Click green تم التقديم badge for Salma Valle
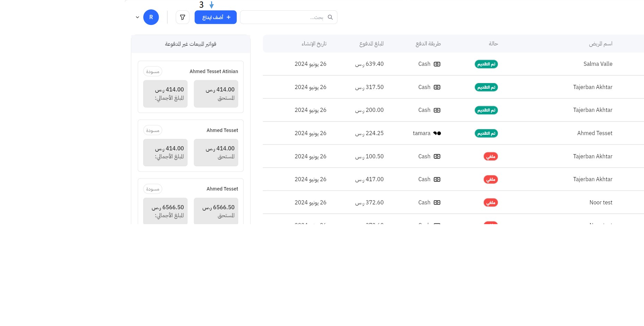Image resolution: width=644 pixels, height=326 pixels. (x=486, y=64)
